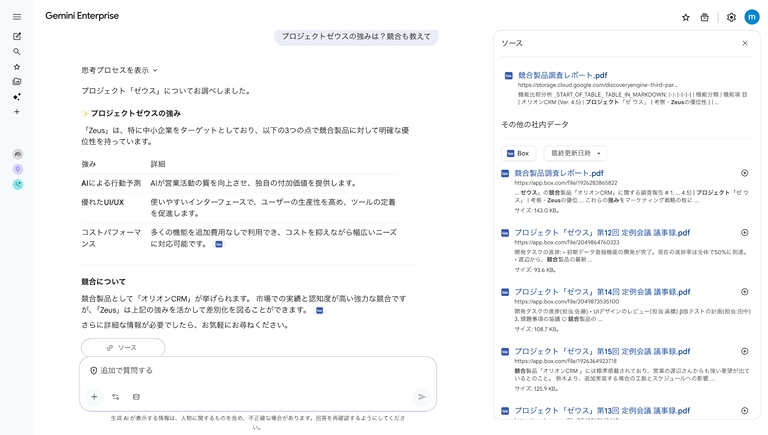Click target icon beside 第13回 定例会議 議事録.pdf

coord(744,411)
